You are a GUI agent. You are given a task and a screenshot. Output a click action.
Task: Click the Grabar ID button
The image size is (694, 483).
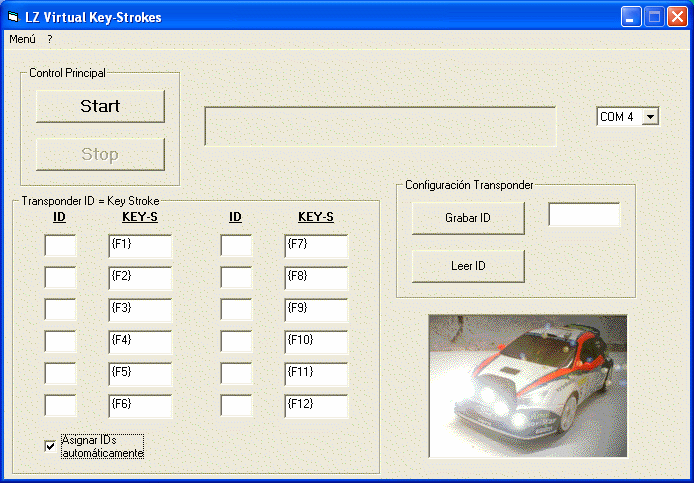tap(468, 218)
